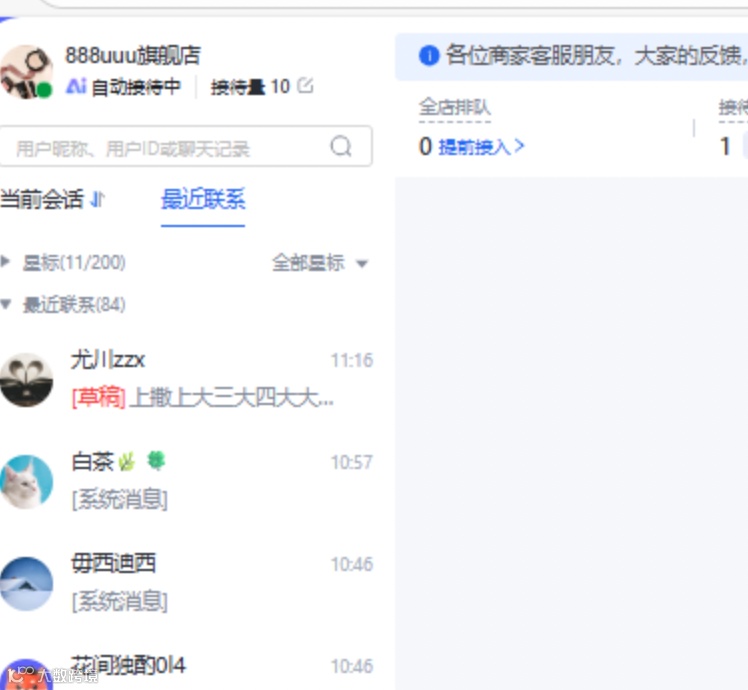
Task: Click the search magnifier icon
Action: coord(341,146)
